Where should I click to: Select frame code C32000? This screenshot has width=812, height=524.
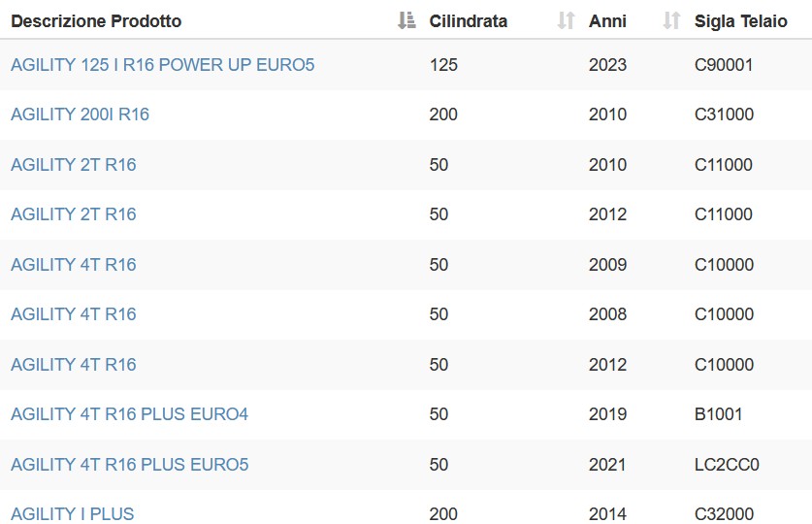tap(724, 514)
